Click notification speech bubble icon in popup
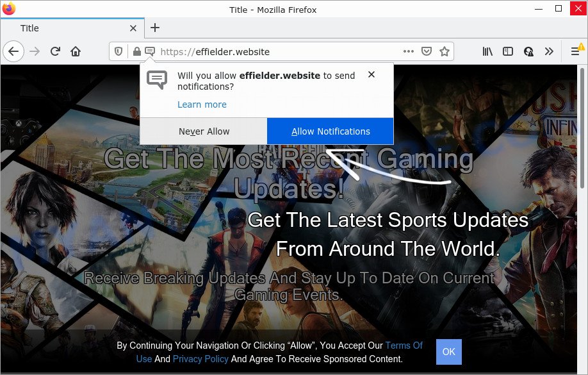This screenshot has width=588, height=375. click(157, 79)
